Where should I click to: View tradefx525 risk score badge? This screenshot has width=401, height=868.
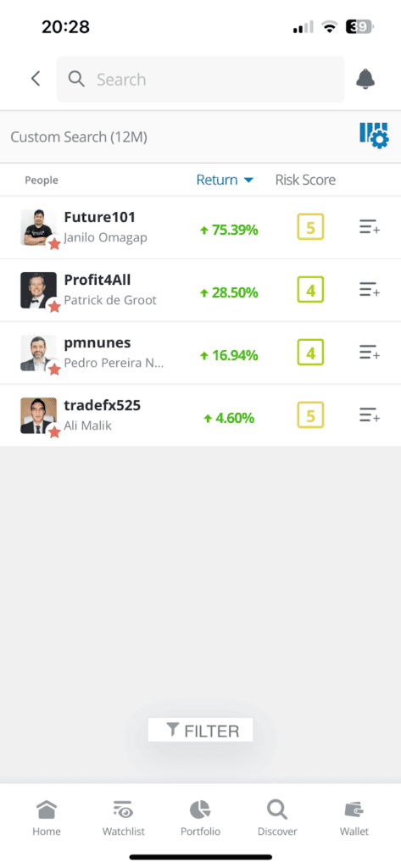point(311,415)
